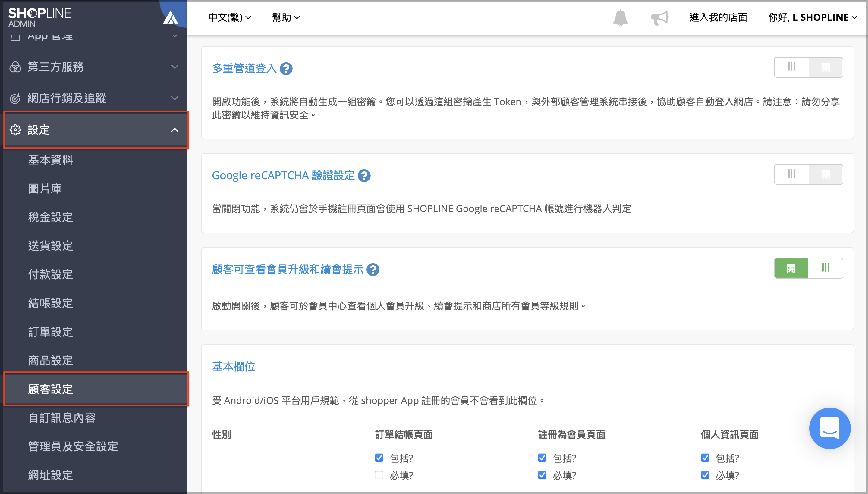Click help icon beside Google reCAPTCHA 驗證設定

click(364, 176)
